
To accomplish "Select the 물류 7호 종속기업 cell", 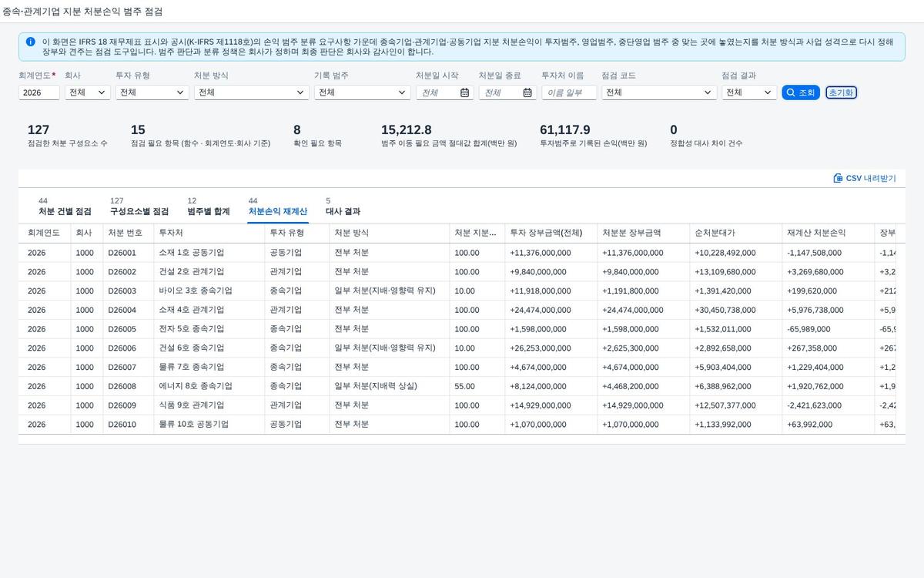I will point(209,367).
